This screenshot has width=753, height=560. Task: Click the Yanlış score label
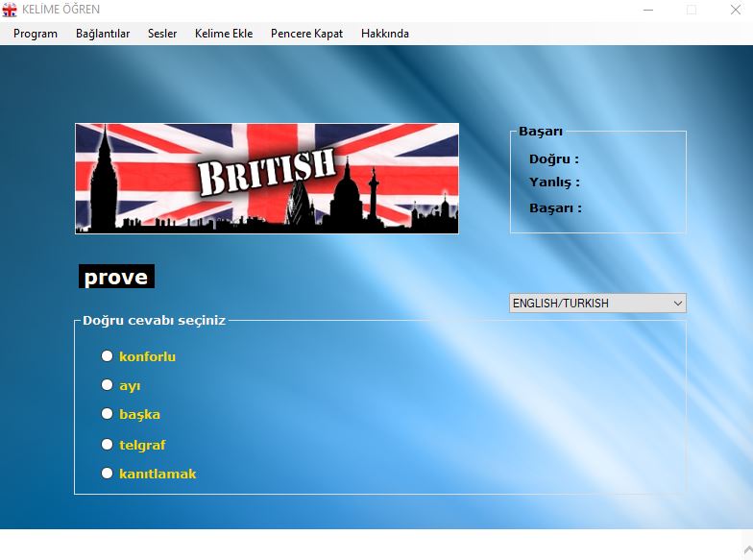(554, 183)
